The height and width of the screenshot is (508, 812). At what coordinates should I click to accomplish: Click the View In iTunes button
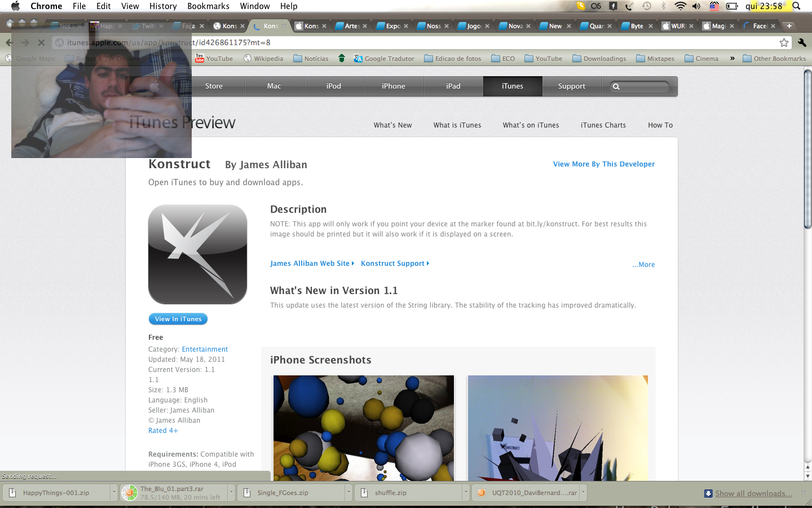(178, 319)
